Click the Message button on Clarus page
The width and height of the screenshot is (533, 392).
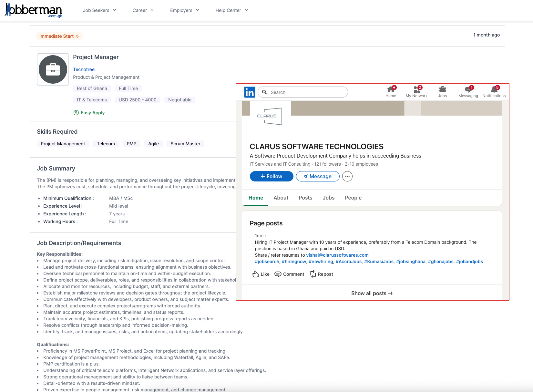[318, 176]
